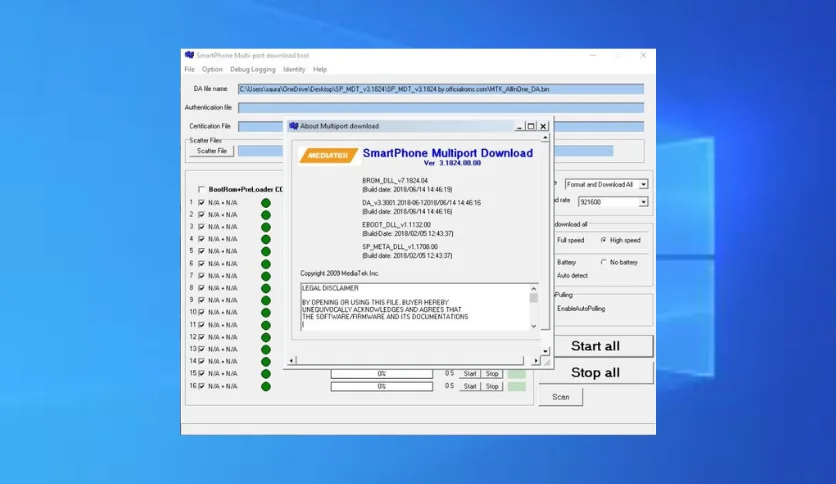836x484 pixels.
Task: Close the About Multiport download dialog
Action: (543, 126)
